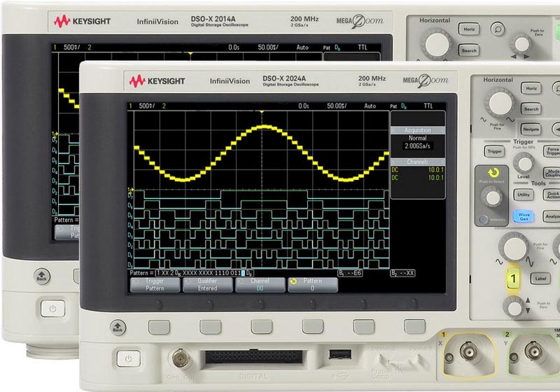Select the 500mV/ readout on the rear scope screen
The image size is (560, 392).
click(x=72, y=47)
